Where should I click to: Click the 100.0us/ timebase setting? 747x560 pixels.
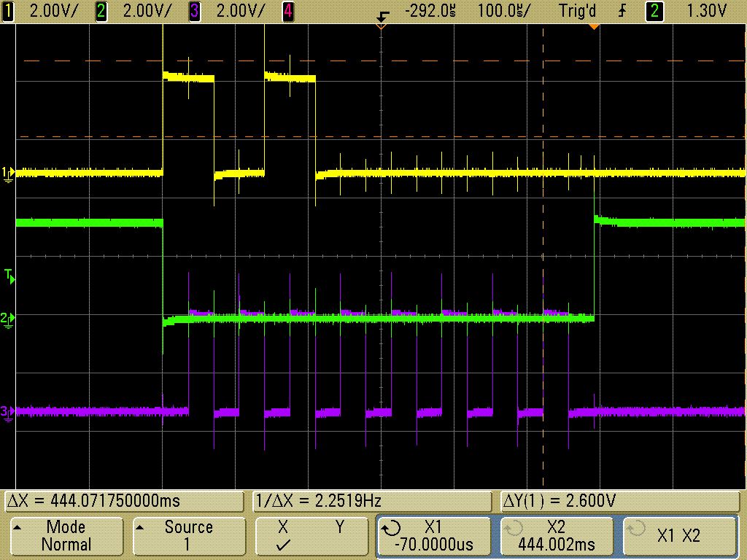(x=504, y=11)
